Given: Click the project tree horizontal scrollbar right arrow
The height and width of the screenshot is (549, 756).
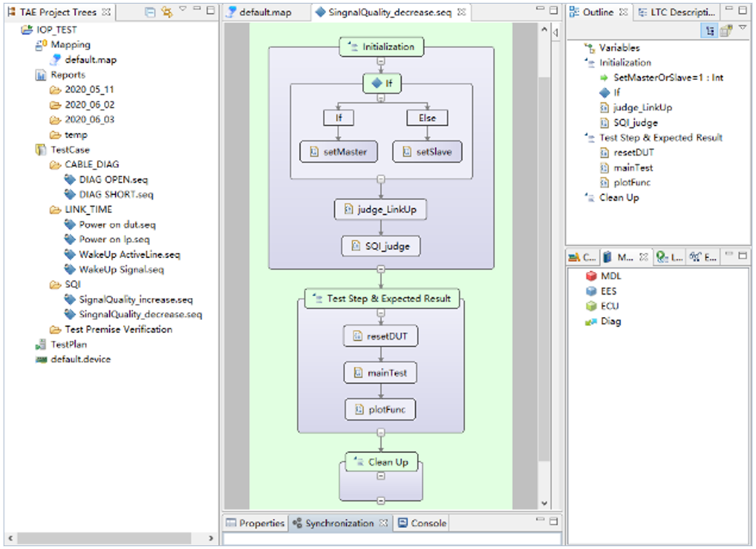Looking at the screenshot, I should tap(211, 538).
